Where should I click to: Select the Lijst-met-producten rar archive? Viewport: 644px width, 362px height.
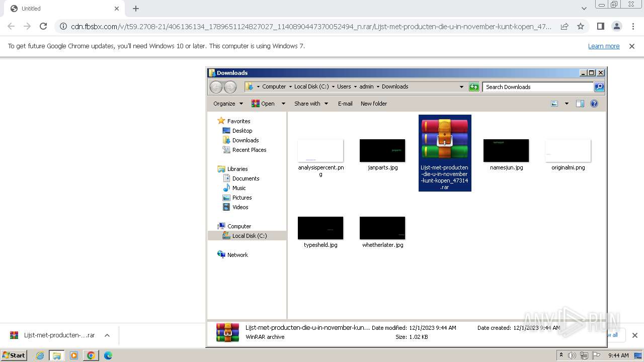[445, 153]
